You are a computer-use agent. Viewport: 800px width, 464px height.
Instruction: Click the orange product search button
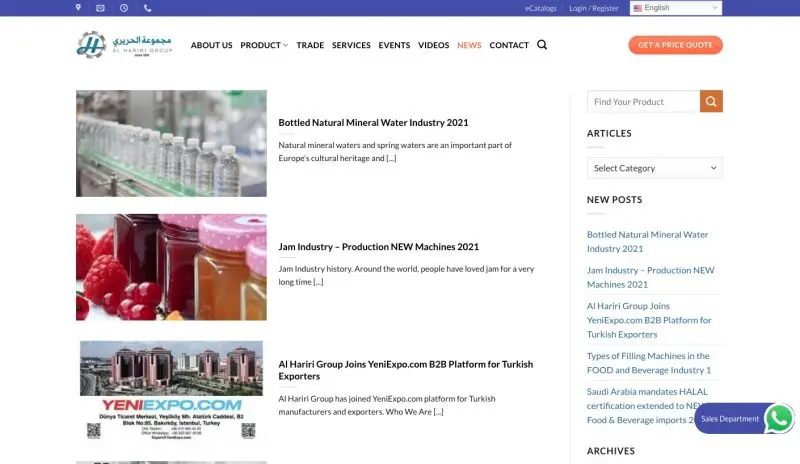[711, 101]
